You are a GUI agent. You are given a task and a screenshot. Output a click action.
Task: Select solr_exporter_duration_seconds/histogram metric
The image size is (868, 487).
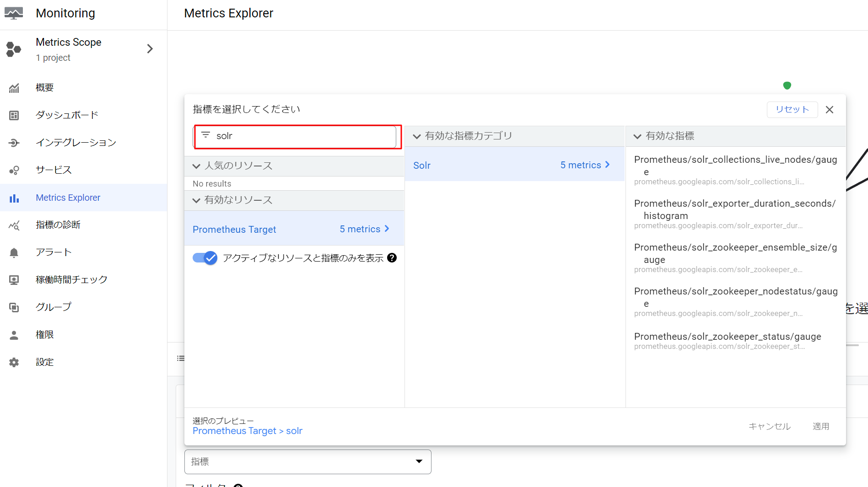coord(735,214)
